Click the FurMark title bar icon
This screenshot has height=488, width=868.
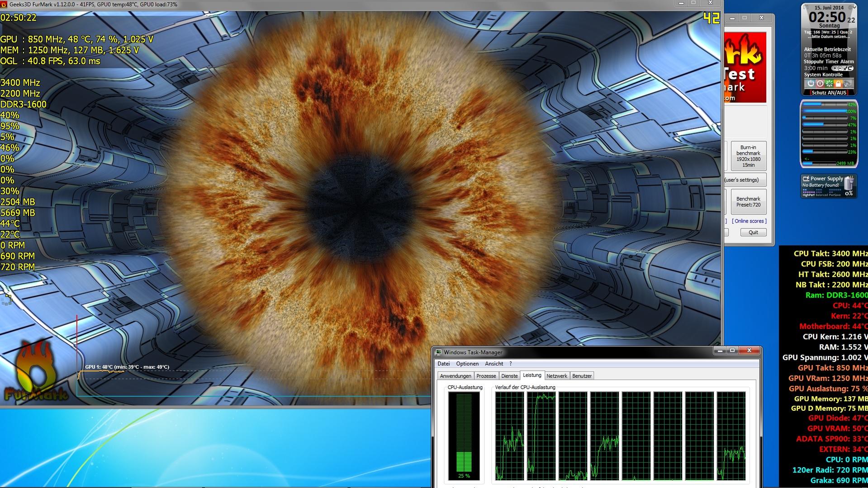(x=5, y=4)
